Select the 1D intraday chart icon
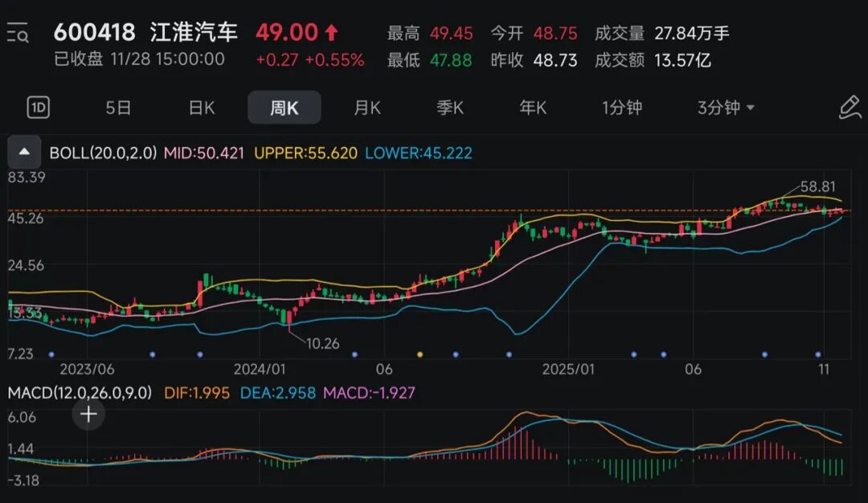The height and width of the screenshot is (503, 868). pyautogui.click(x=39, y=108)
